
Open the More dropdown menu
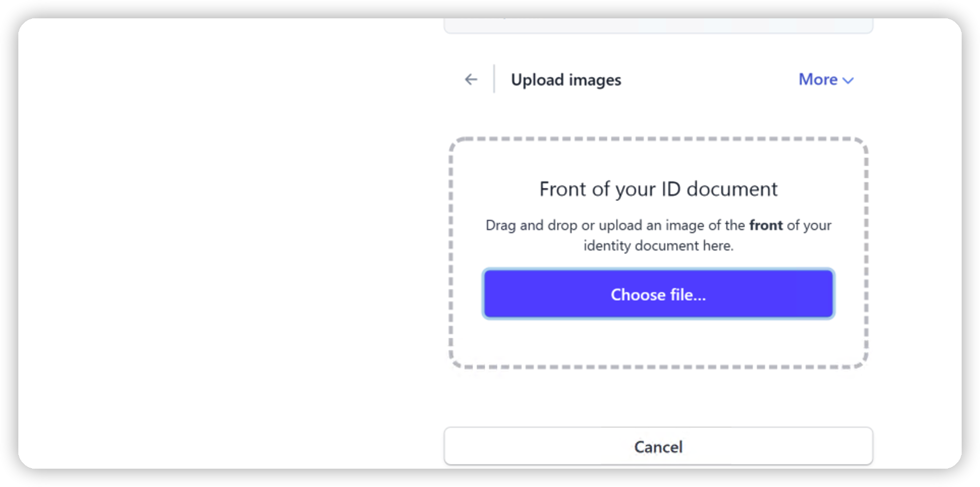(x=825, y=79)
